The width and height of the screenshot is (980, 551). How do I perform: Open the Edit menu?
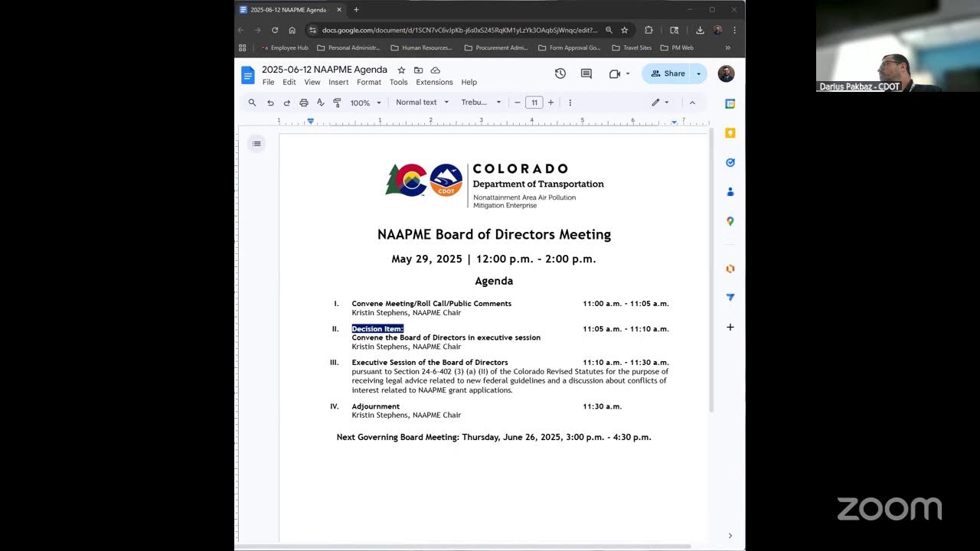(x=289, y=83)
